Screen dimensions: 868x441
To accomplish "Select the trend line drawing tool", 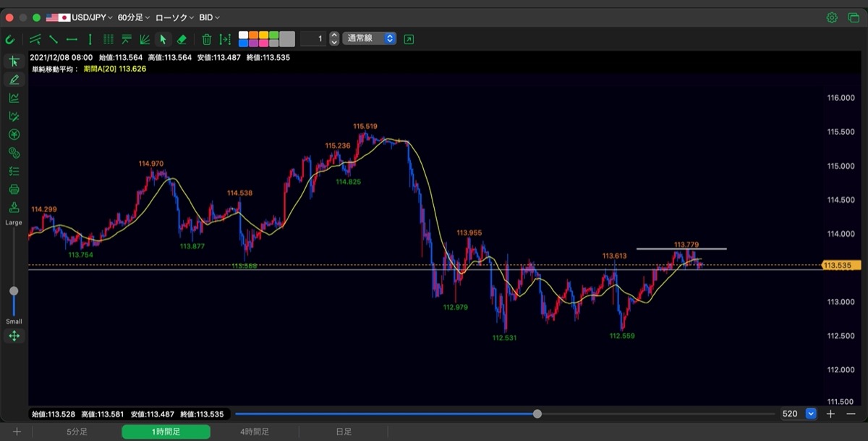I will [x=54, y=39].
